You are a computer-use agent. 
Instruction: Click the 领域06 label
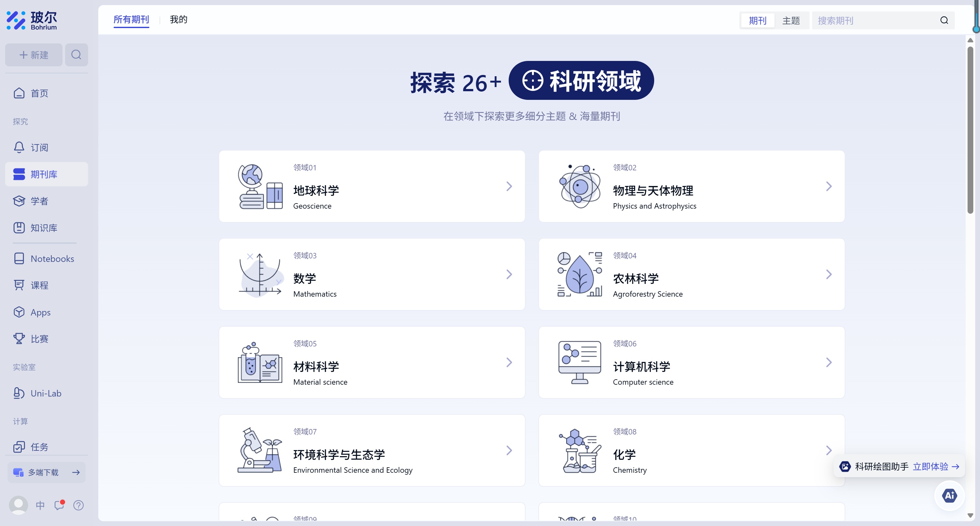click(624, 344)
